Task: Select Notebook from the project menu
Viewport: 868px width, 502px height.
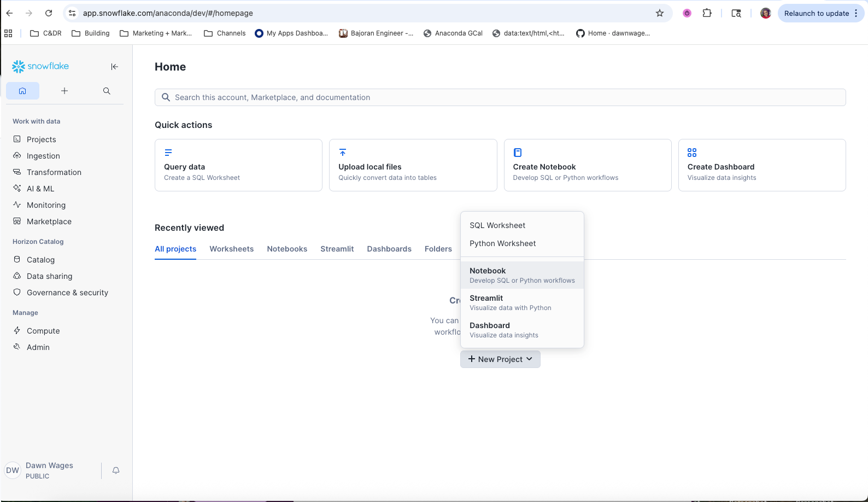Action: point(522,275)
